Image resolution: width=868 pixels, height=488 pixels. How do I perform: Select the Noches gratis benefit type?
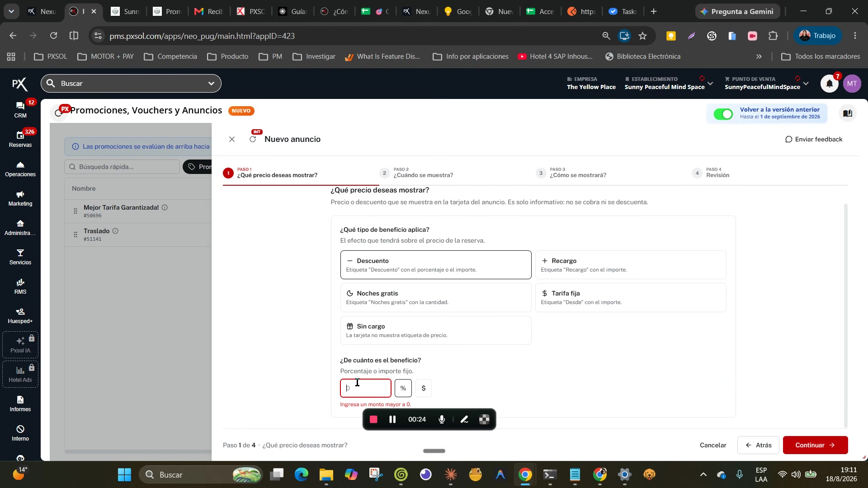tap(436, 297)
